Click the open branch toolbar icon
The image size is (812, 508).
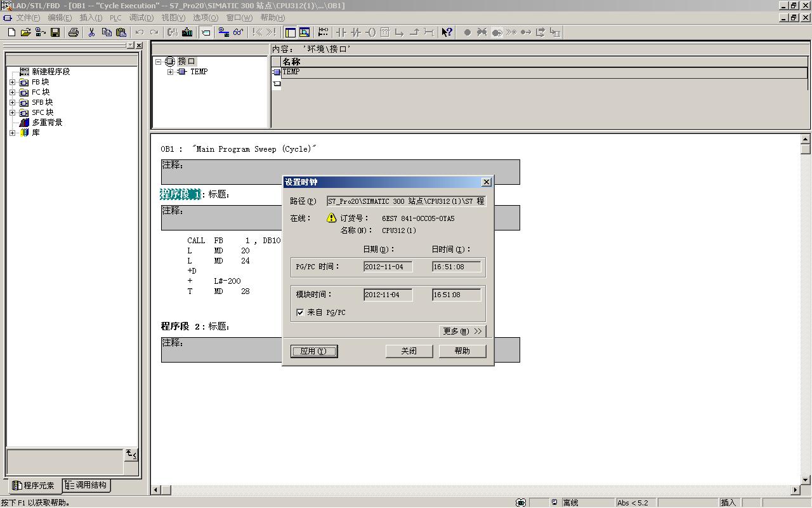coord(399,32)
